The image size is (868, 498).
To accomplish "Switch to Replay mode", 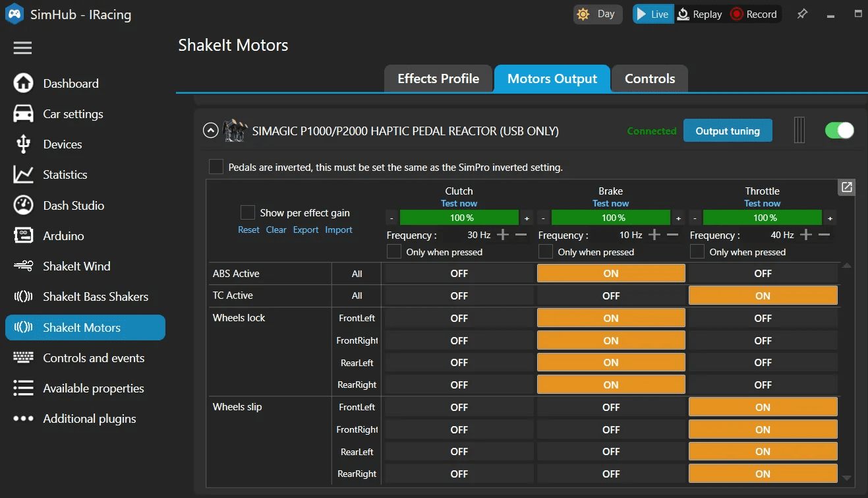I will pyautogui.click(x=700, y=14).
